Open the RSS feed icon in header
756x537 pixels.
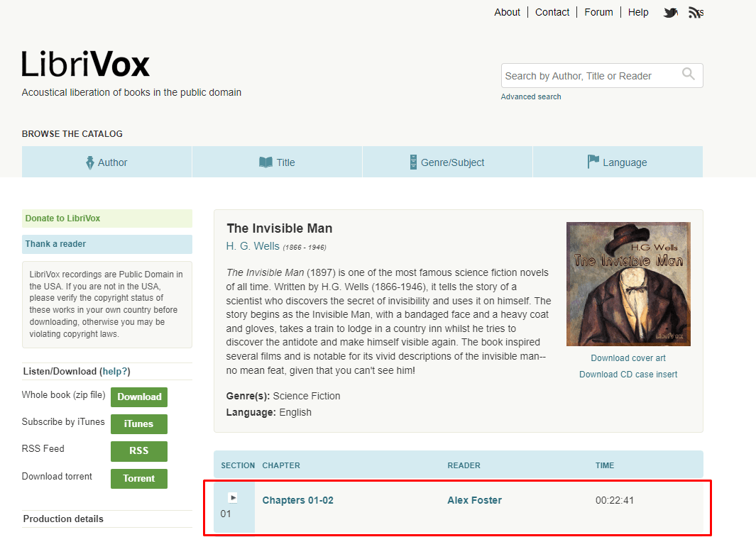(x=696, y=13)
